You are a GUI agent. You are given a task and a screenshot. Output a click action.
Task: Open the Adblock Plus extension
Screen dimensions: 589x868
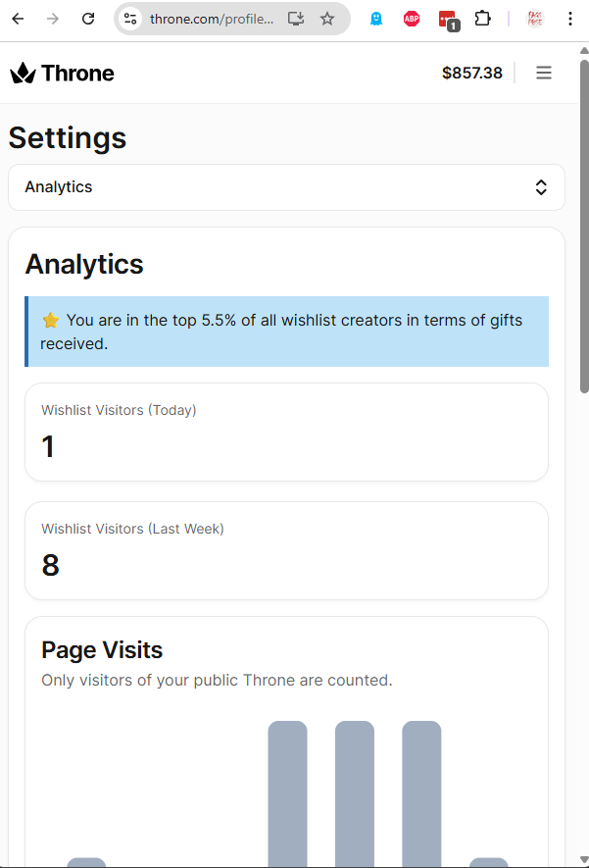[x=412, y=19]
